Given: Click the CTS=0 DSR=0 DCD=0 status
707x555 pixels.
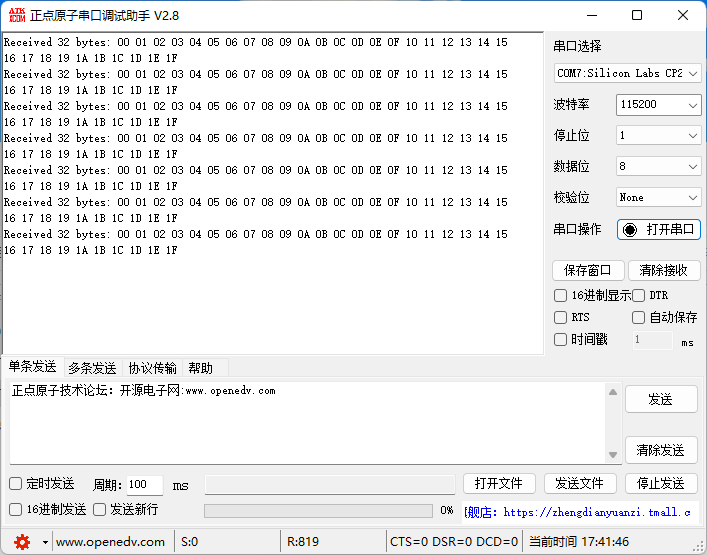Looking at the screenshot, I should [x=454, y=542].
